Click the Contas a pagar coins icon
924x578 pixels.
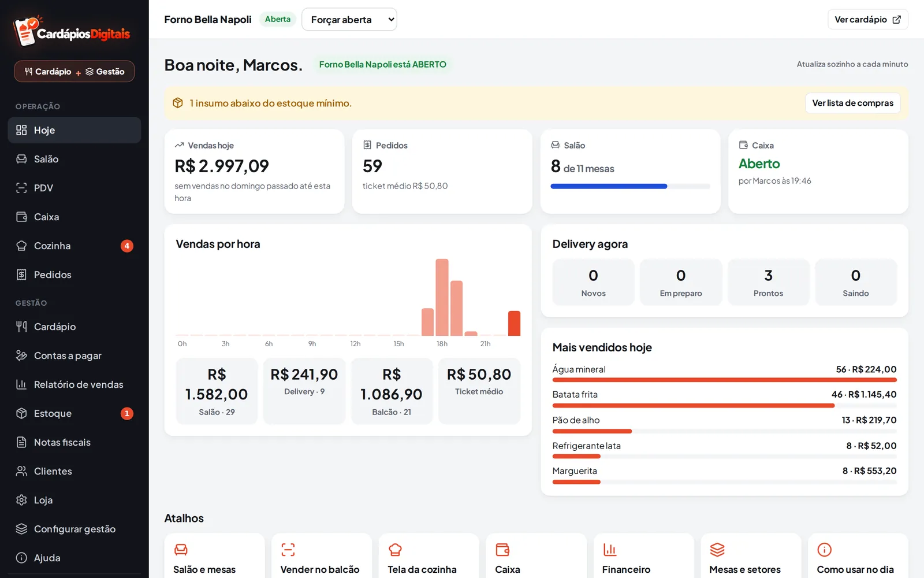click(x=21, y=355)
